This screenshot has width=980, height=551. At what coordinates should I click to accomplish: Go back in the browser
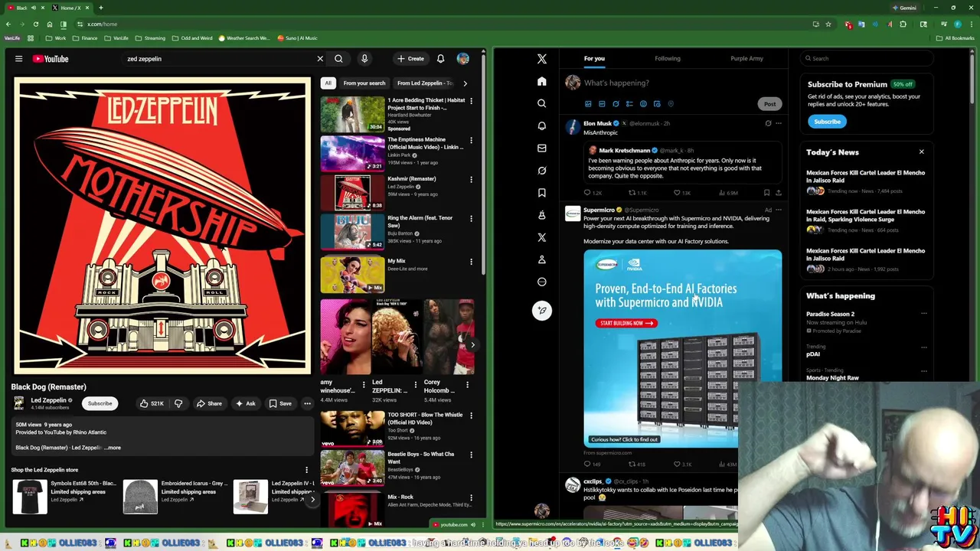click(8, 24)
